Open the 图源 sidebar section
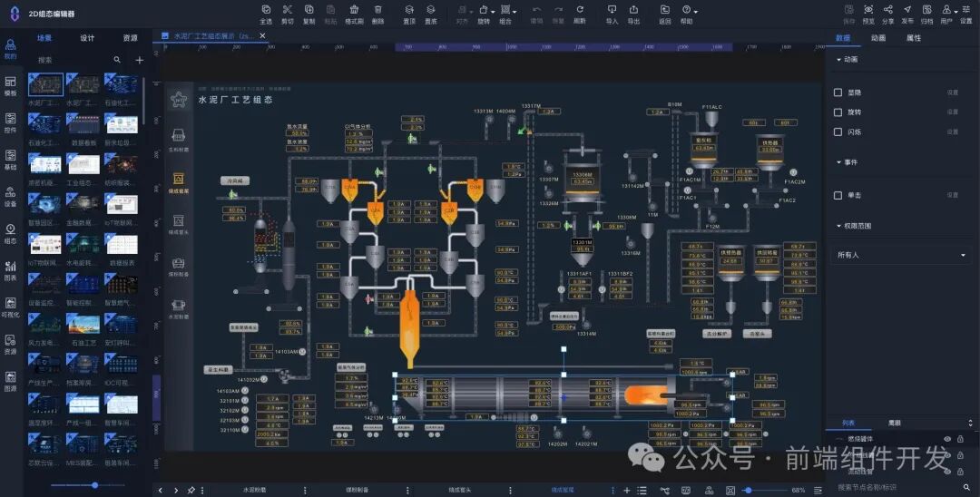This screenshot has height=497, width=980. coord(11,382)
